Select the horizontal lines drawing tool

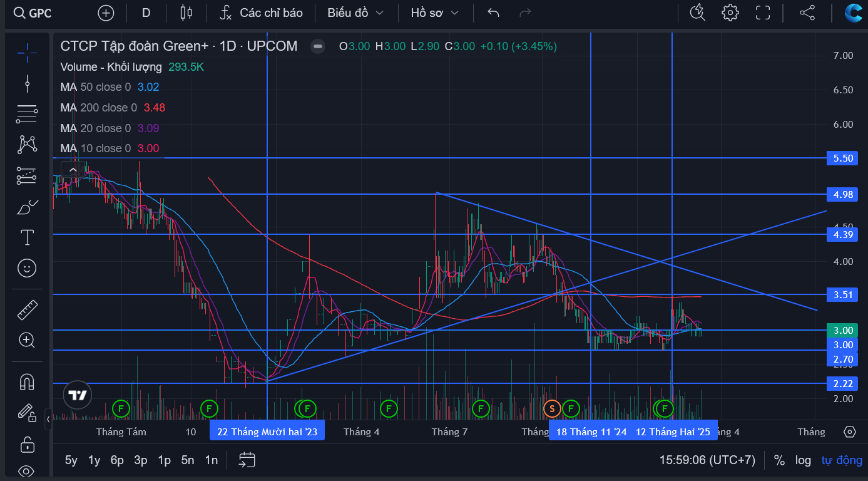point(27,113)
